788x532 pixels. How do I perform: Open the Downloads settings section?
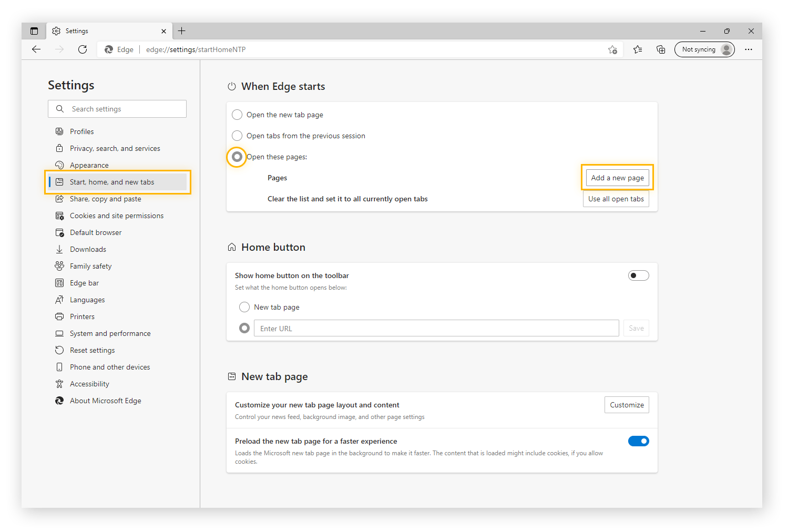click(x=88, y=249)
